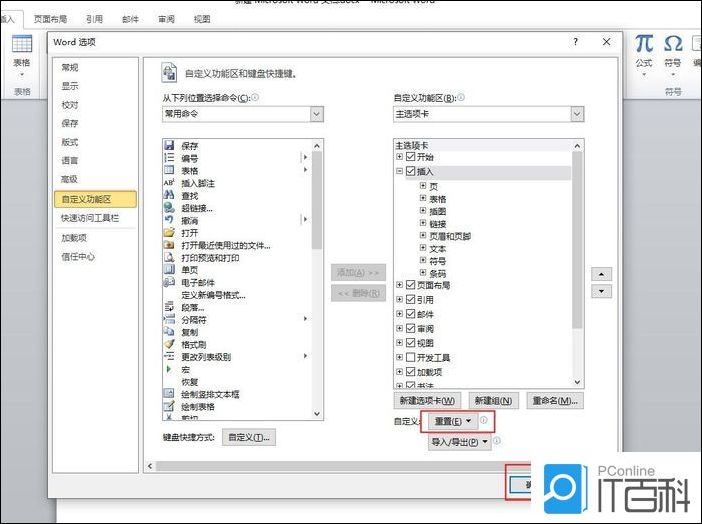The height and width of the screenshot is (524, 702).
Task: Pick the Breaks (分隔符) command icon
Action: (x=169, y=319)
